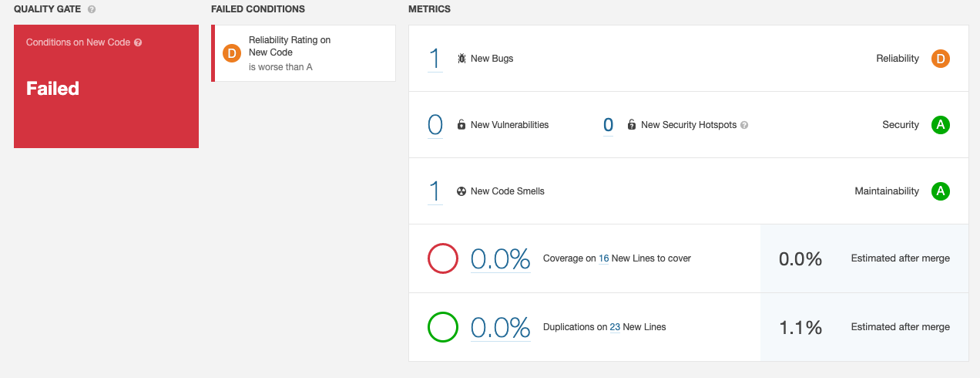Click the New Security Hotspots lock icon
The width and height of the screenshot is (980, 378).
632,125
